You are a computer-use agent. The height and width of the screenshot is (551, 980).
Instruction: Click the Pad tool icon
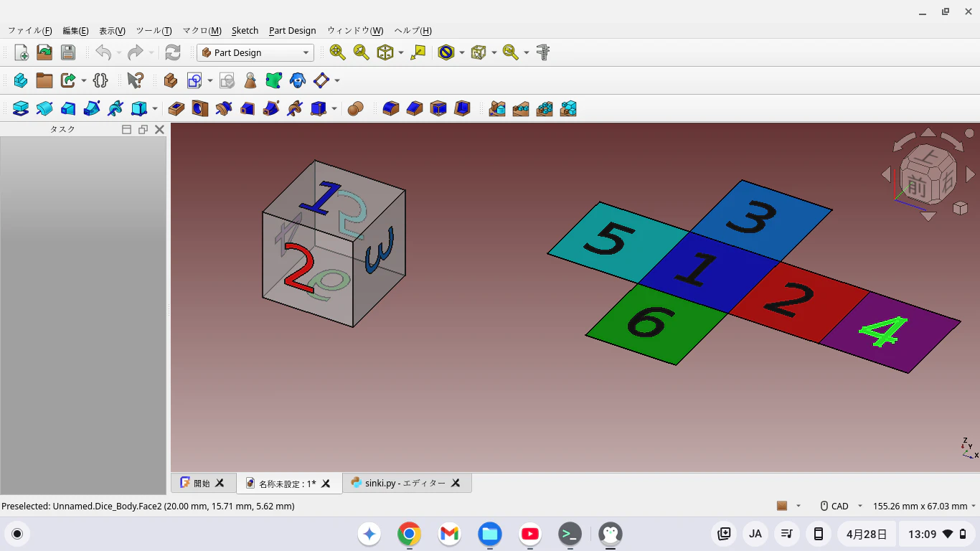click(x=22, y=108)
